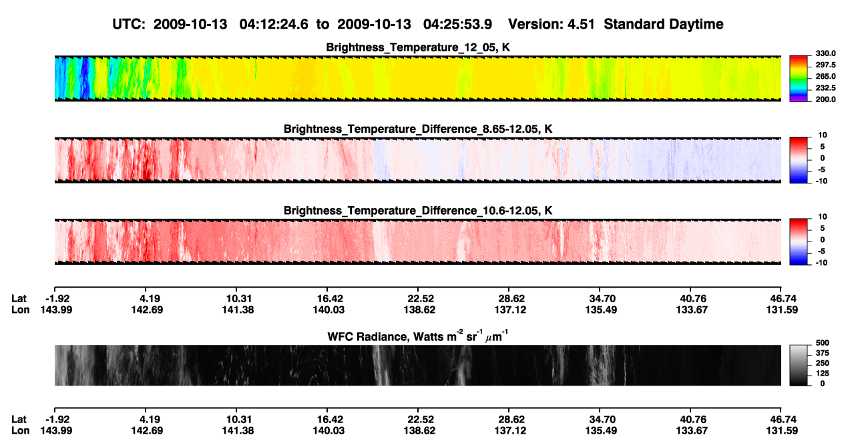Select the 10.6-12.05 difference image strip
This screenshot has width=868, height=445.
click(x=418, y=242)
